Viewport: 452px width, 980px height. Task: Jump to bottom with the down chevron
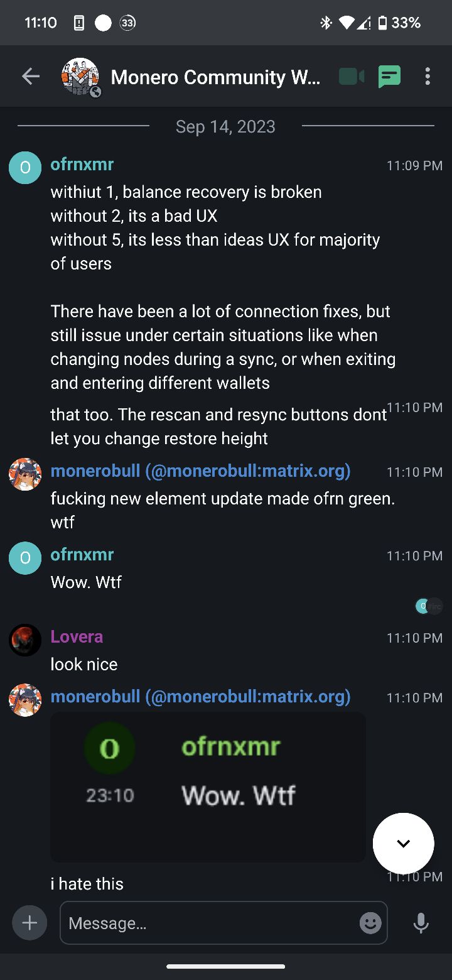coord(403,844)
